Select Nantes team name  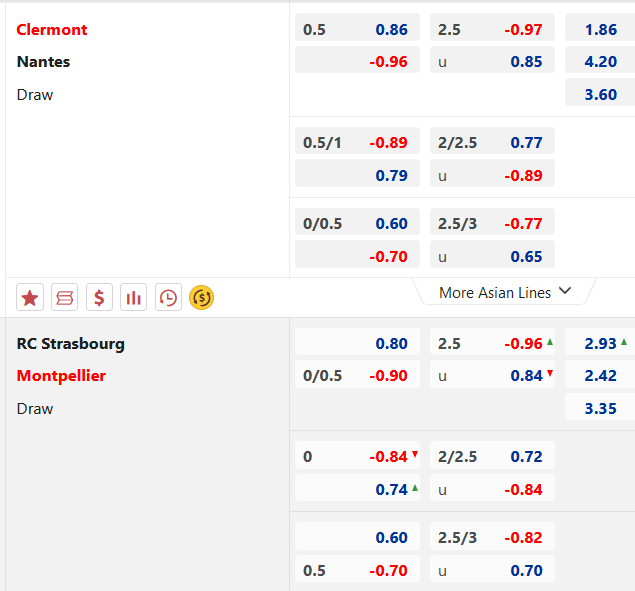(x=43, y=62)
